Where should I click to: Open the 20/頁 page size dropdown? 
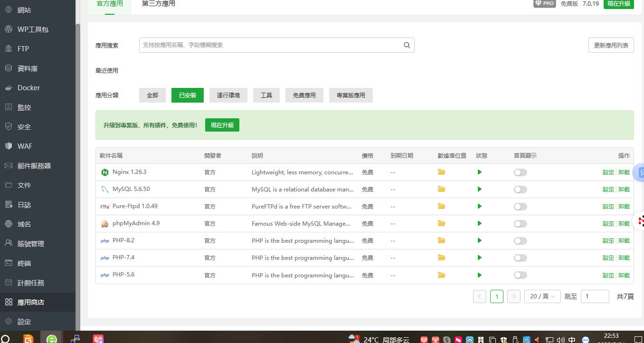(x=542, y=296)
